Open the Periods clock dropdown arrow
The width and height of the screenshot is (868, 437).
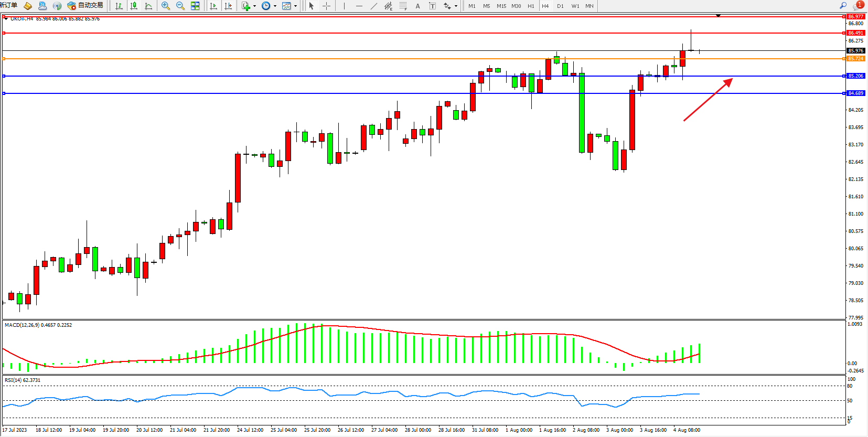tap(275, 6)
